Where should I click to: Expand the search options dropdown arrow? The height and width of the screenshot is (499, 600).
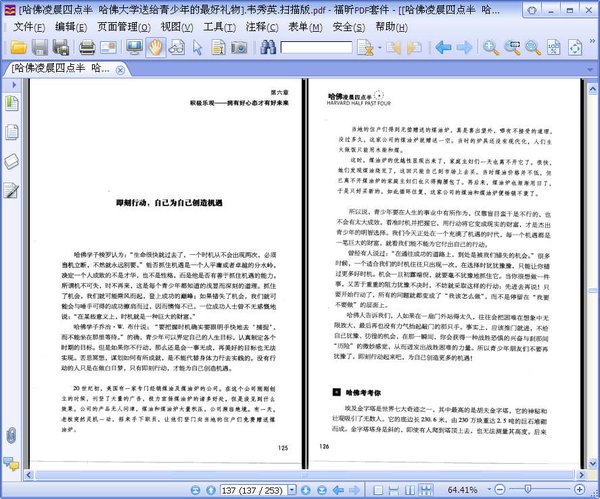click(x=380, y=48)
